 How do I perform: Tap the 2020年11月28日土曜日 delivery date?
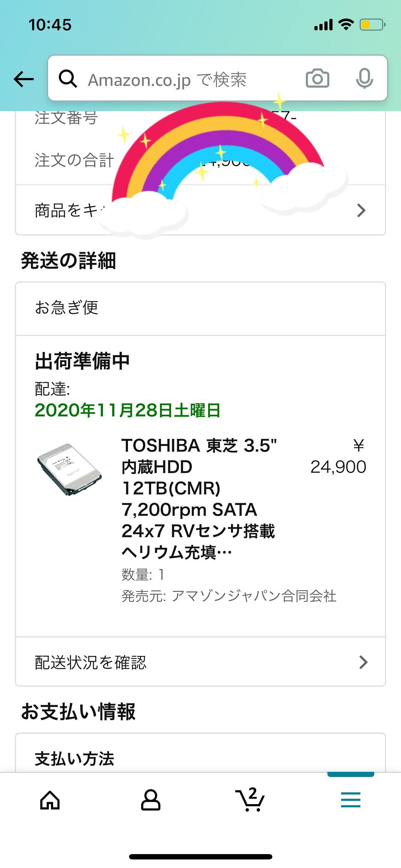tap(128, 410)
